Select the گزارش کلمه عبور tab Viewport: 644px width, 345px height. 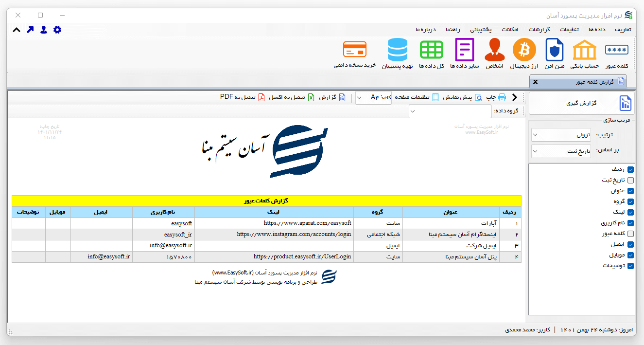point(578,81)
